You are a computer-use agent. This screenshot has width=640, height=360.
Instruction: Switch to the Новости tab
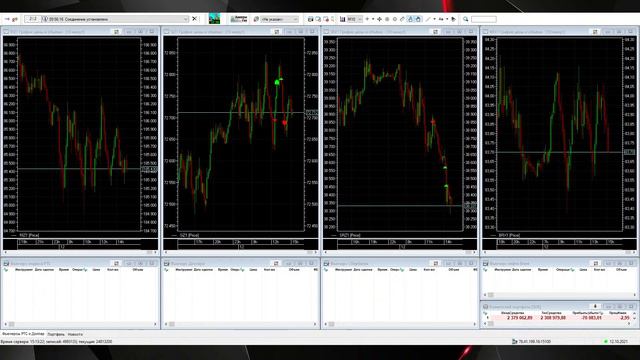click(x=75, y=334)
